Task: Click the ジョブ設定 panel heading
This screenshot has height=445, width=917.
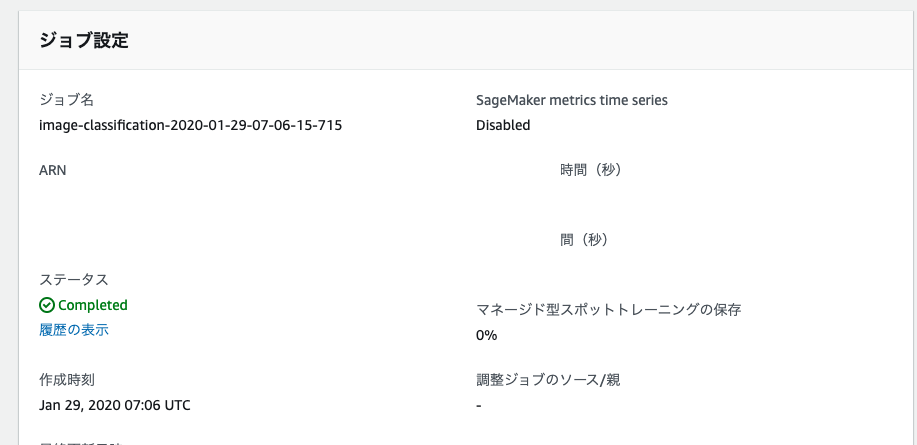Action: pos(84,40)
